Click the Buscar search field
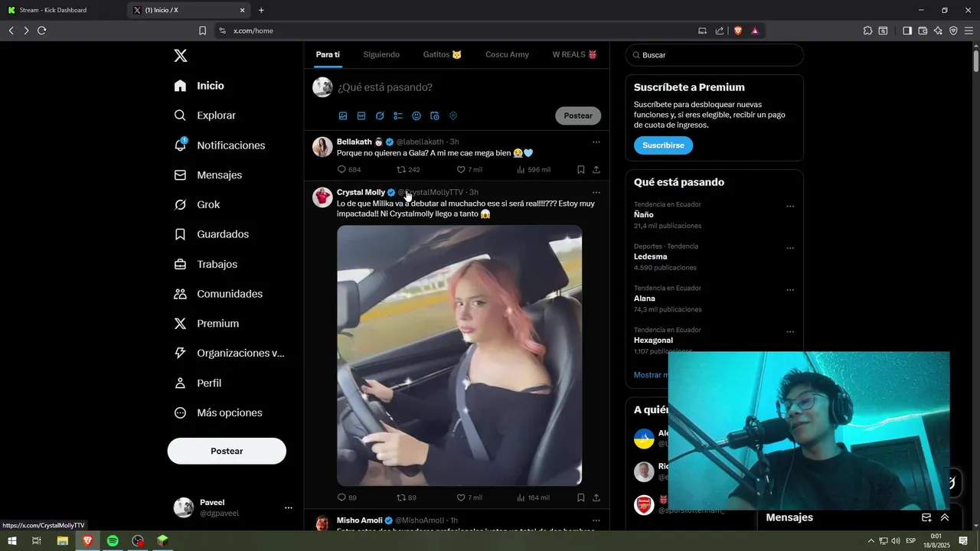This screenshot has width=980, height=551. [714, 55]
